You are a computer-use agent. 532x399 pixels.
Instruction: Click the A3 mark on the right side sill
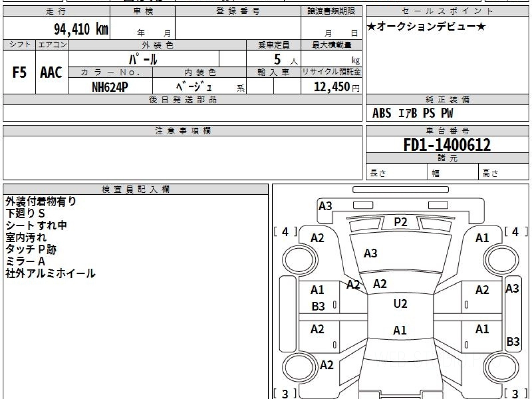point(512,288)
